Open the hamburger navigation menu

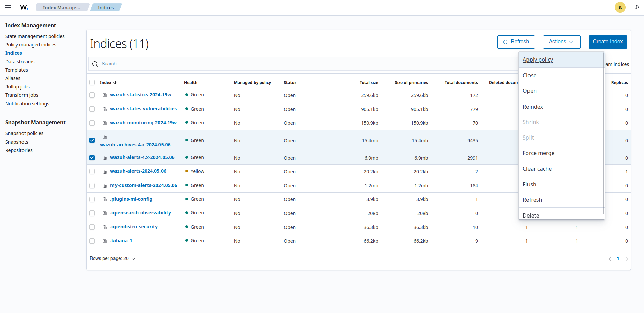pos(8,7)
